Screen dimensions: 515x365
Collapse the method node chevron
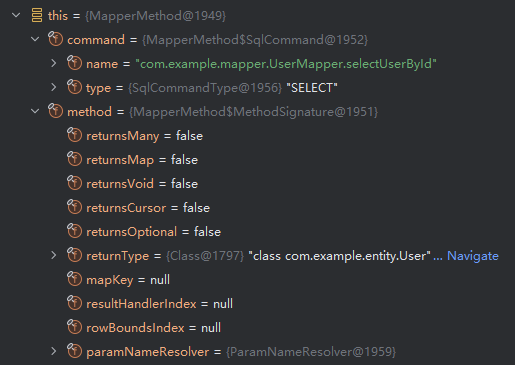[x=35, y=111]
